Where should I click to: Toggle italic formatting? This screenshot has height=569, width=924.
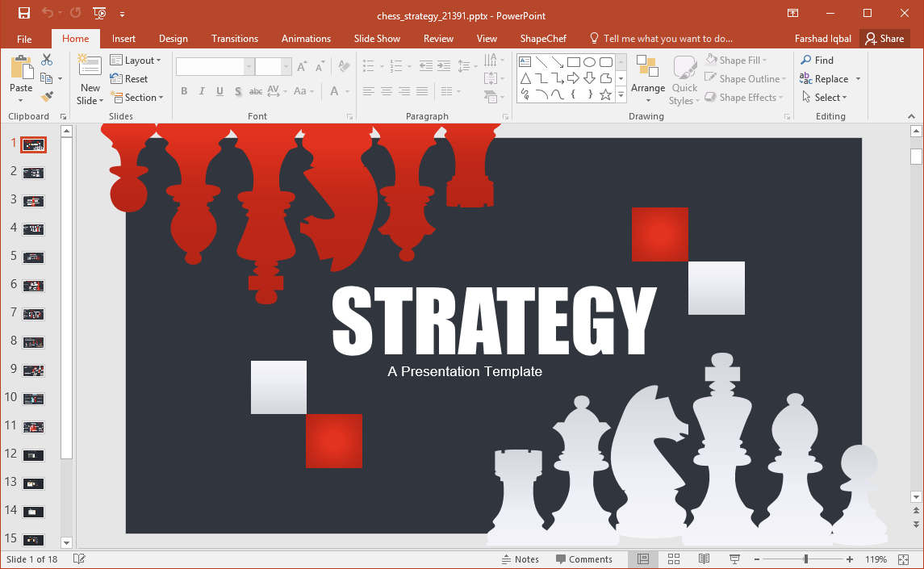202,91
